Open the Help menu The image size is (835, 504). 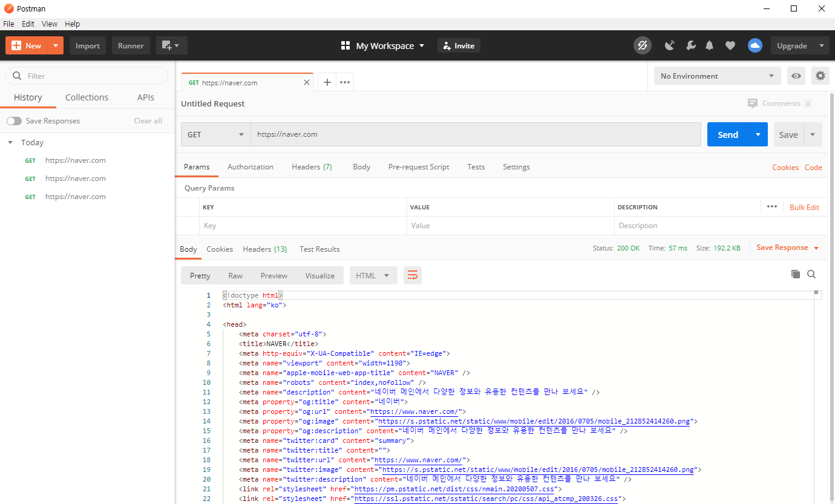[x=72, y=24]
